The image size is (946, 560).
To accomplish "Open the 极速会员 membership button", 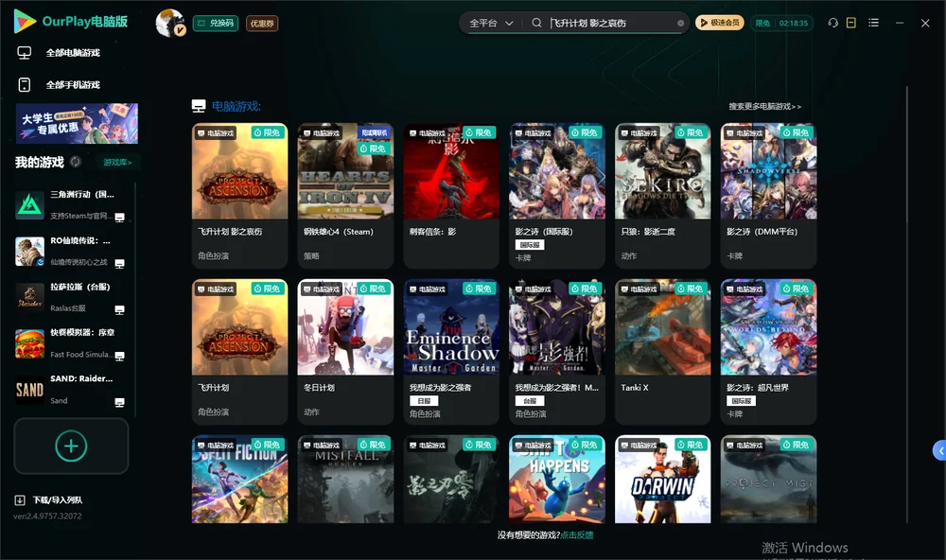I will [720, 23].
